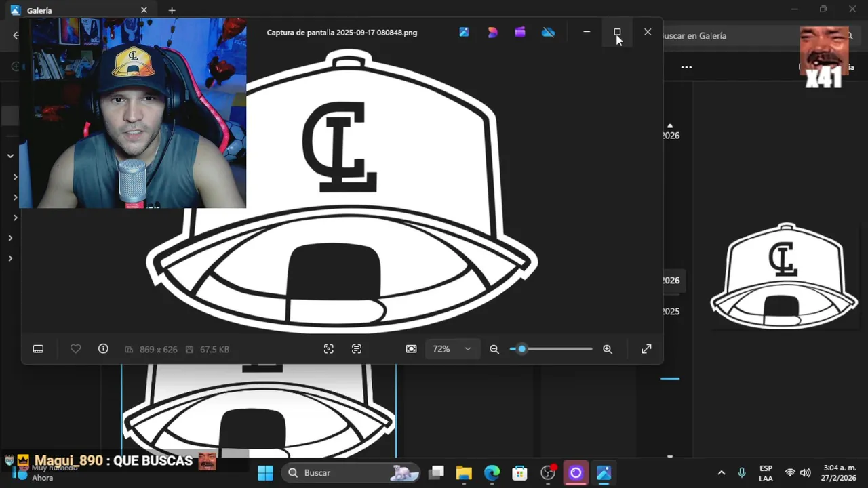
Task: Open Microsoft Store from the taskbar
Action: coord(519,472)
